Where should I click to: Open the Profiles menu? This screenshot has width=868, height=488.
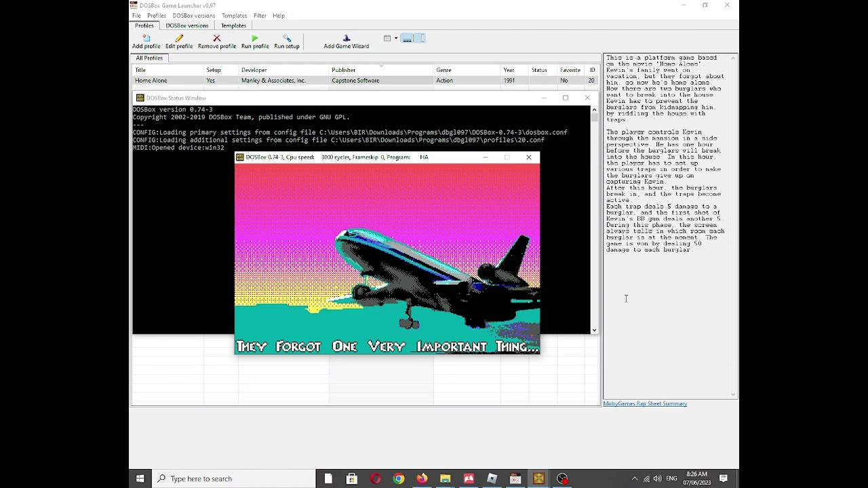[x=157, y=16]
